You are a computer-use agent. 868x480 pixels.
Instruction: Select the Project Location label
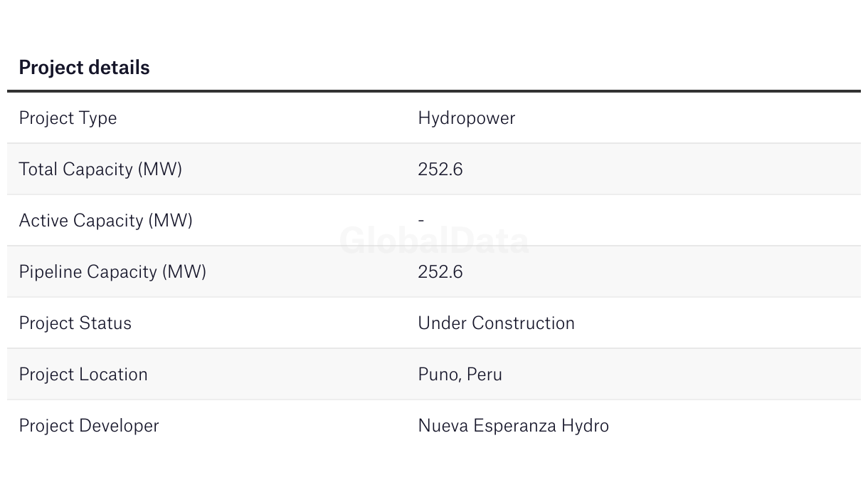(x=83, y=375)
